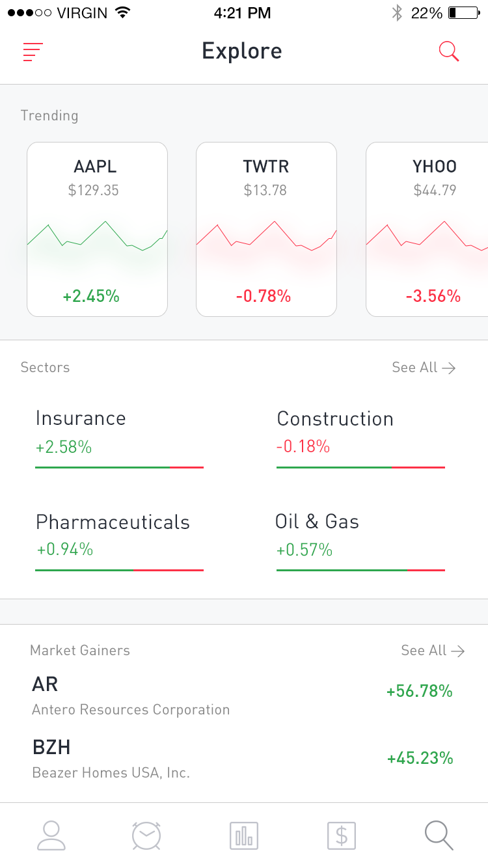Open the Insurance sector

[119, 433]
